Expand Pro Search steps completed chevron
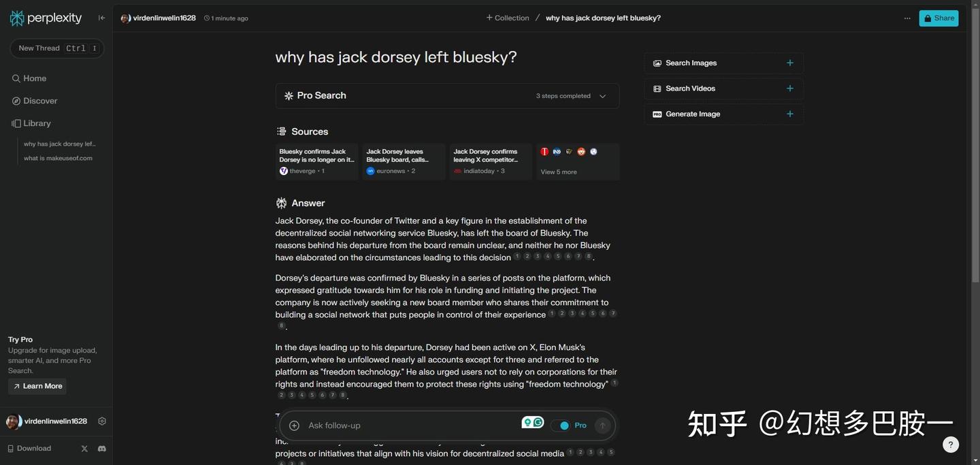980x465 pixels. (x=602, y=96)
